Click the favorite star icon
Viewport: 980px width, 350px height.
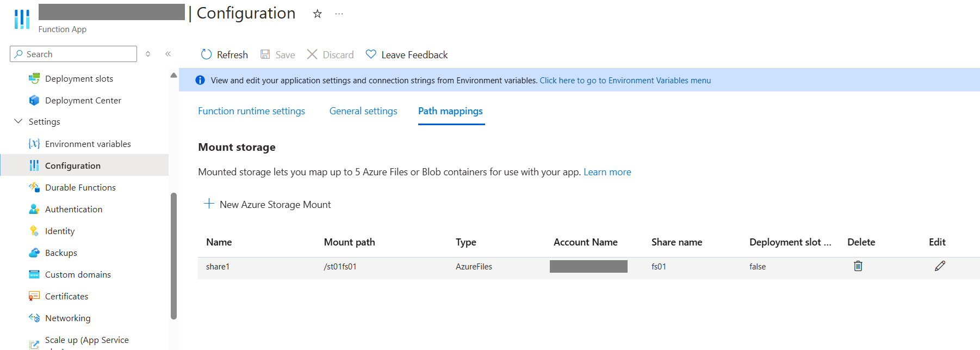pos(318,14)
